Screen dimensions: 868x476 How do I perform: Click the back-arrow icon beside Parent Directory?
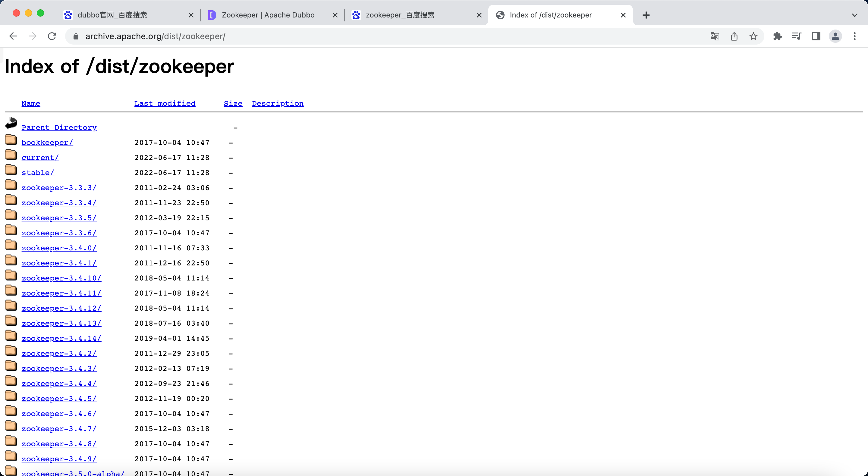click(x=11, y=123)
